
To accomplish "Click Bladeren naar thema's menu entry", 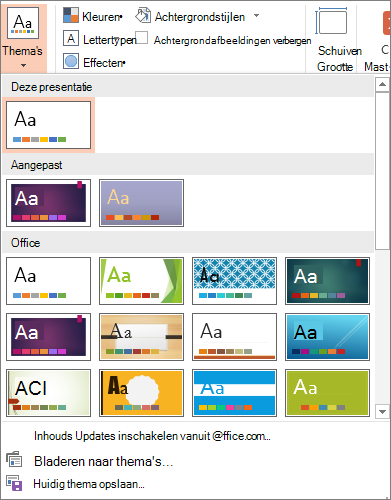I will click(x=104, y=461).
